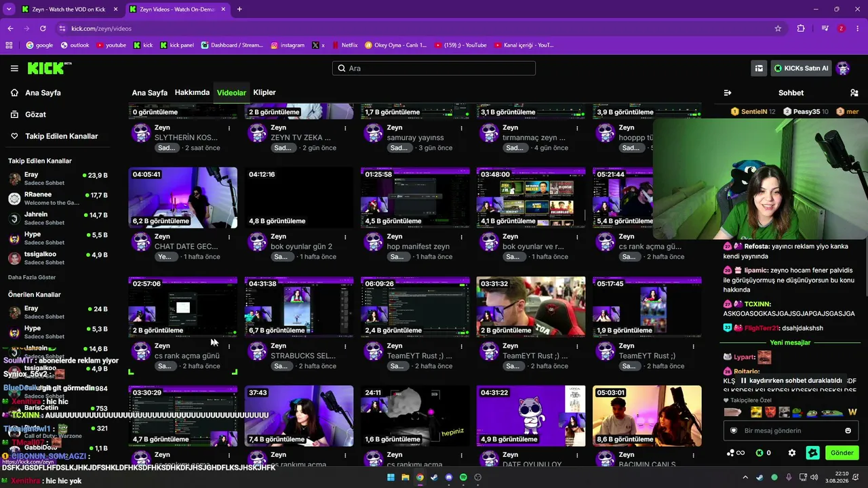Viewport: 868px width, 488px height.
Task: Click the Ara search field
Action: point(434,68)
